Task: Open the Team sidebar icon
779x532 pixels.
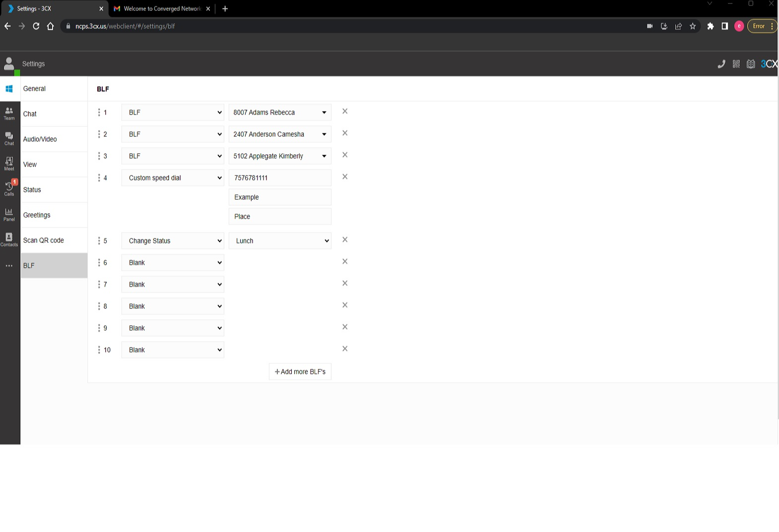Action: (x=9, y=114)
